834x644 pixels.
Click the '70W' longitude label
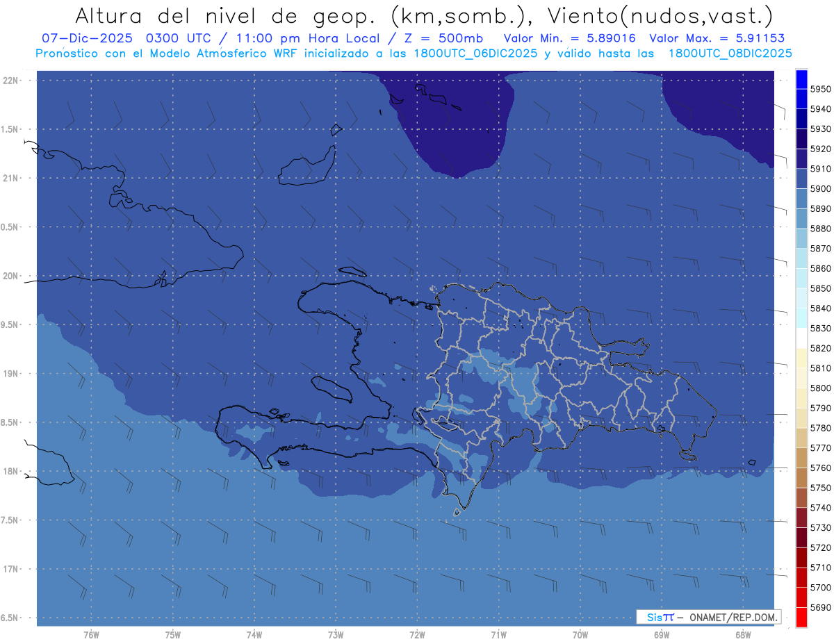[x=580, y=635]
